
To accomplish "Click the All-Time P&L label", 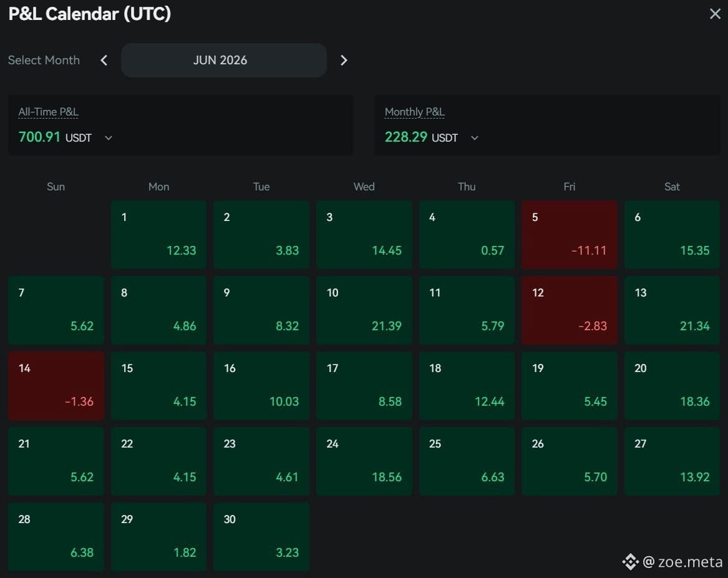I will [x=48, y=112].
